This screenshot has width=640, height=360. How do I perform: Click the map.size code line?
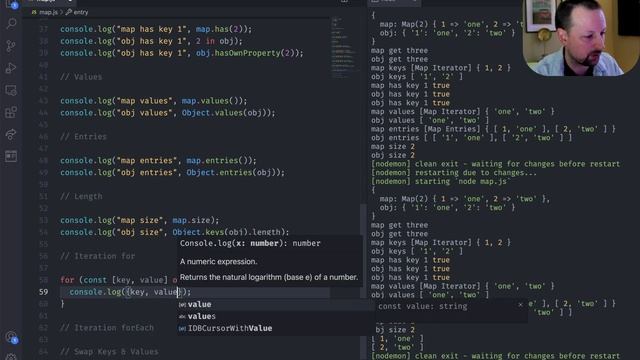click(140, 220)
